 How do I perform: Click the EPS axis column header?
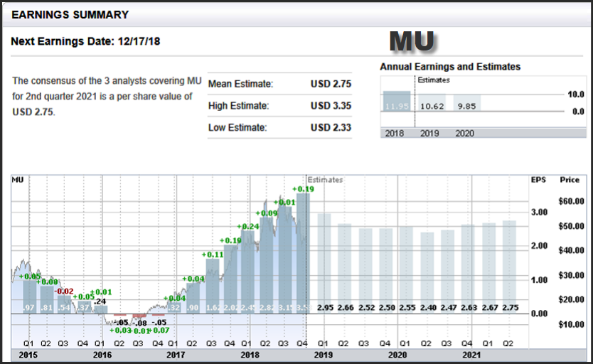[x=538, y=180]
